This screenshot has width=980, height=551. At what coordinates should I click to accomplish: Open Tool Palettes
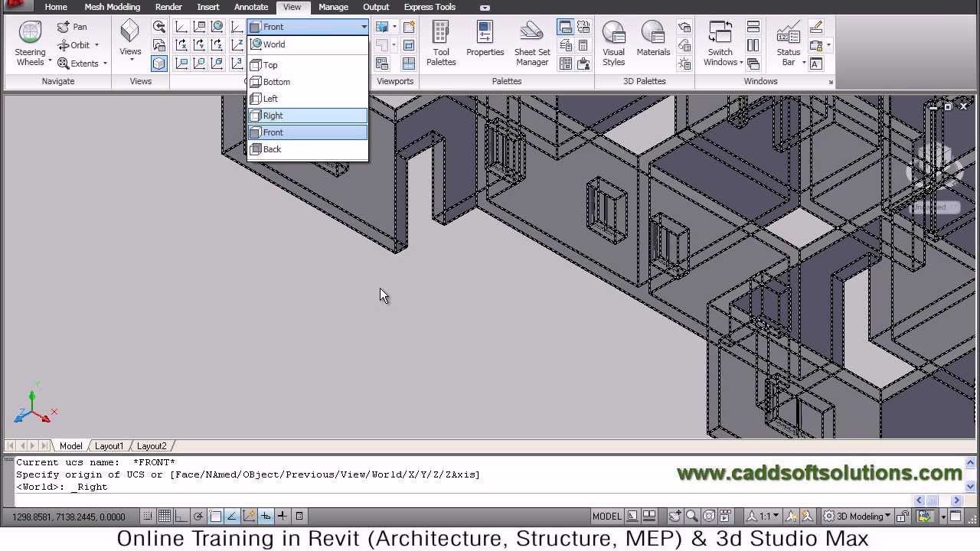click(x=441, y=44)
